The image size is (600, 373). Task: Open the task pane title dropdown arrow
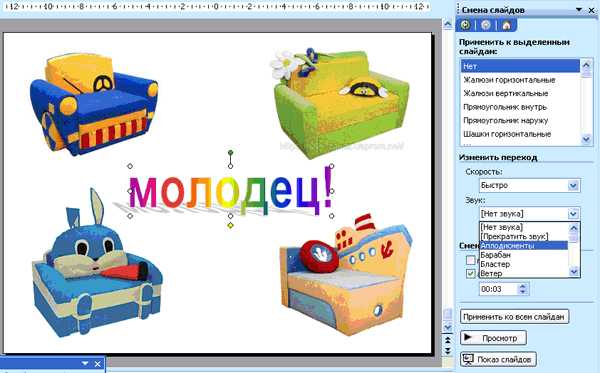[579, 10]
